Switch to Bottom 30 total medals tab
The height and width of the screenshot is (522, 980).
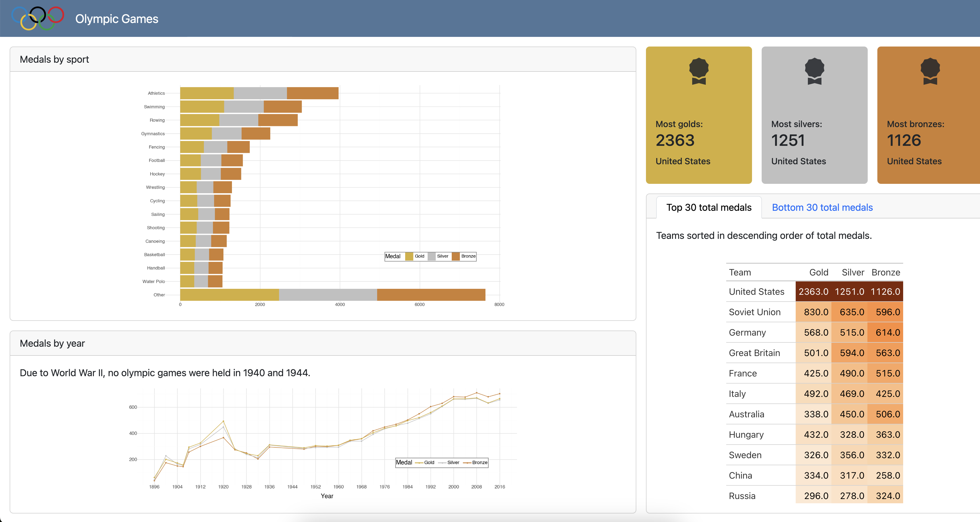822,207
